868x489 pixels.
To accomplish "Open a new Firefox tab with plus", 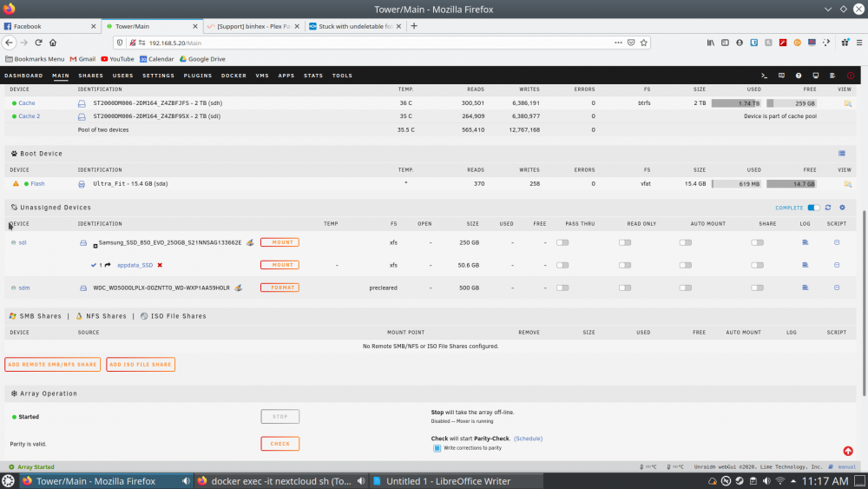I will pos(414,26).
